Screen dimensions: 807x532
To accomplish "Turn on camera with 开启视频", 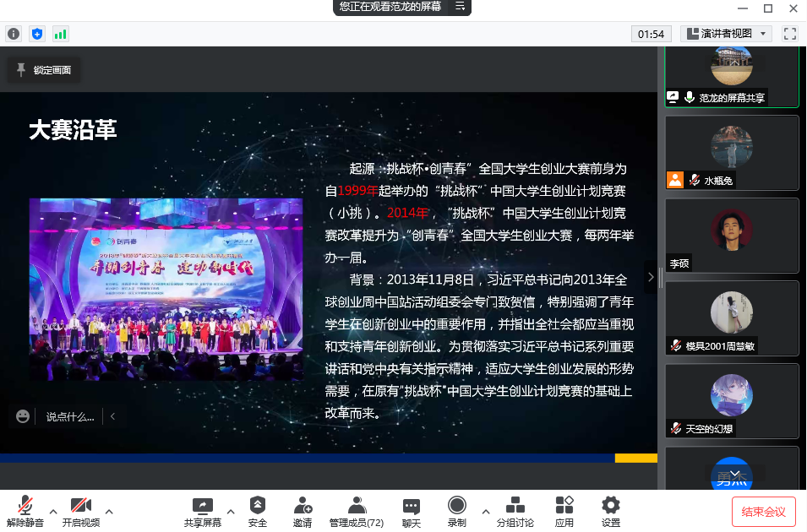I will click(x=81, y=511).
